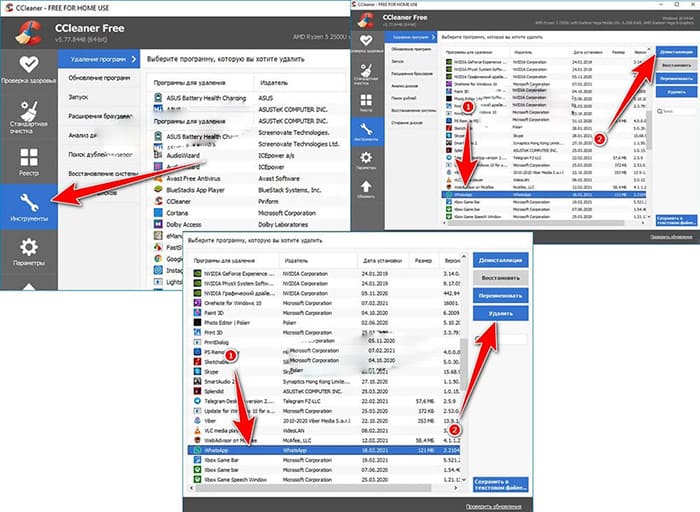Open Анализ дисков in top-right window submenu
Viewport: 700px width, 512px height.
[404, 86]
